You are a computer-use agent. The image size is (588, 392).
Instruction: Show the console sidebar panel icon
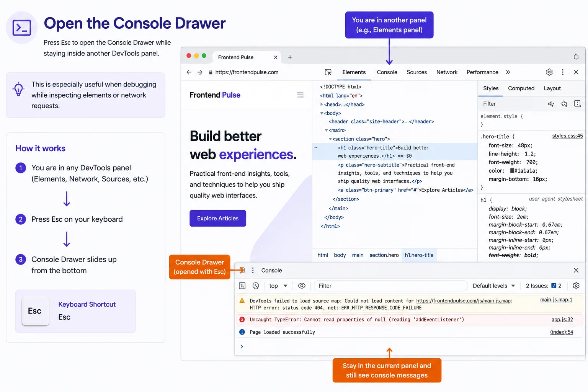pos(242,286)
